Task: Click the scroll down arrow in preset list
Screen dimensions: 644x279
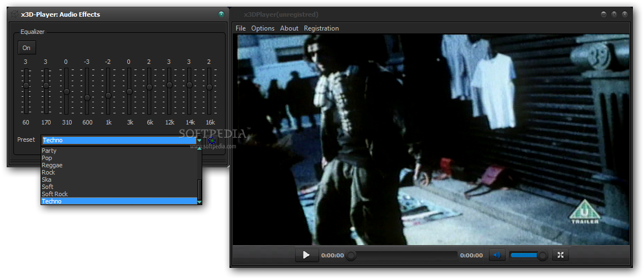Action: tap(199, 202)
